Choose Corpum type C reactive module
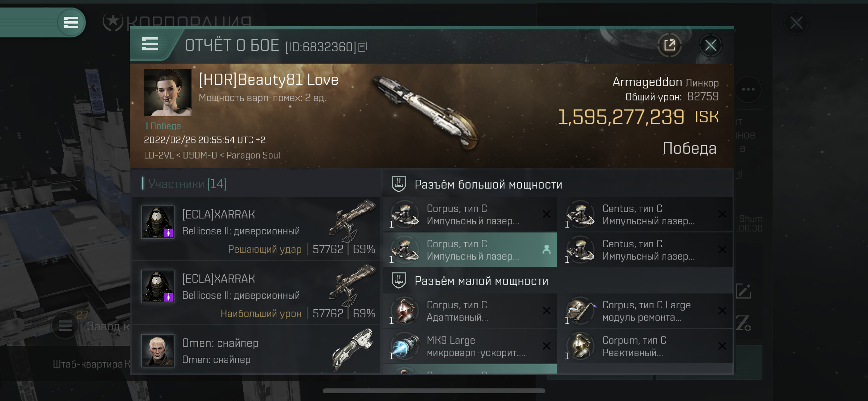Image resolution: width=868 pixels, height=401 pixels. (645, 346)
